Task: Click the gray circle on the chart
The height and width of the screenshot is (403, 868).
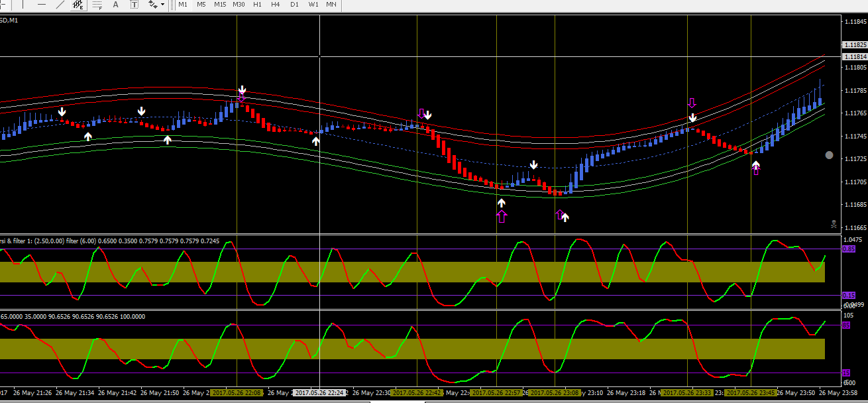Action: click(x=829, y=155)
